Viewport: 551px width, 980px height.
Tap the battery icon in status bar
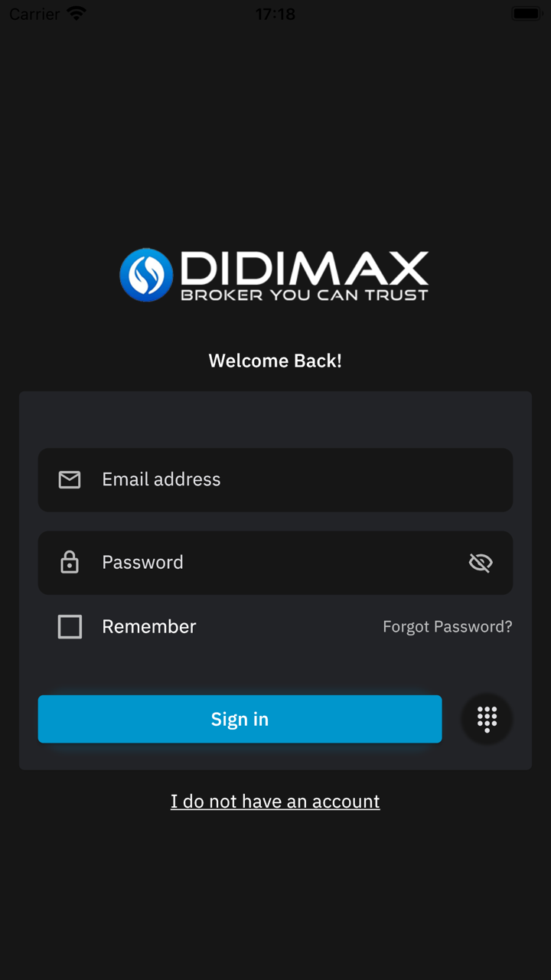pyautogui.click(x=527, y=14)
